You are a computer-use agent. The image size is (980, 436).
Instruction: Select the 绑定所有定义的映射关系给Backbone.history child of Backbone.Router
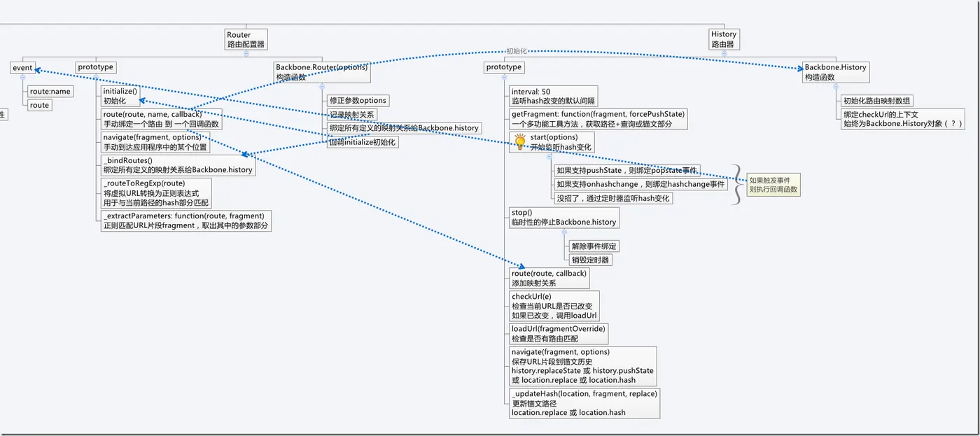click(x=404, y=128)
